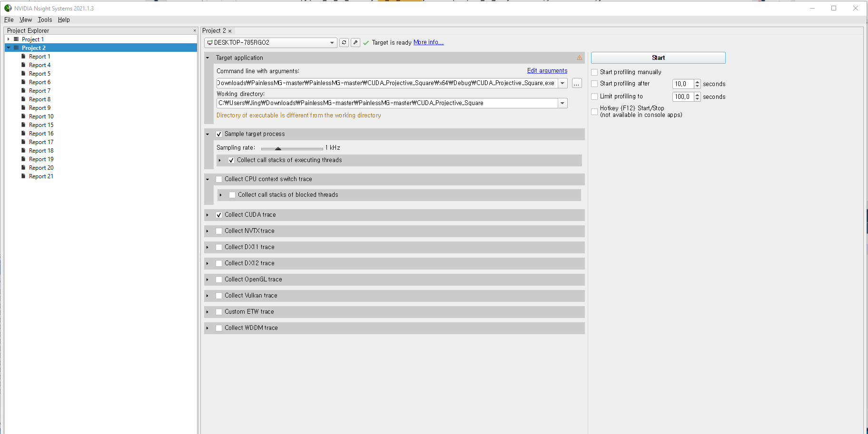
Task: Click the Working directory text field
Action: 387,103
